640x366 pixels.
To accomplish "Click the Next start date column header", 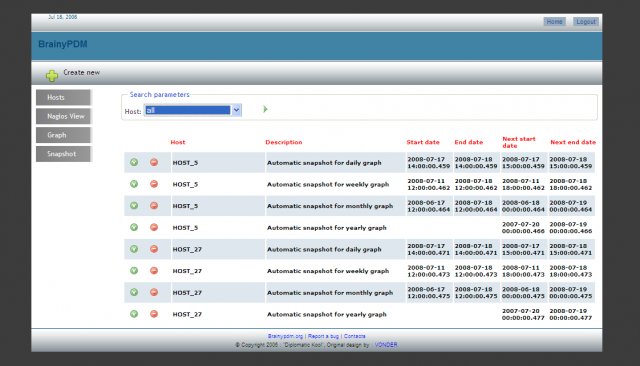I will coord(519,142).
